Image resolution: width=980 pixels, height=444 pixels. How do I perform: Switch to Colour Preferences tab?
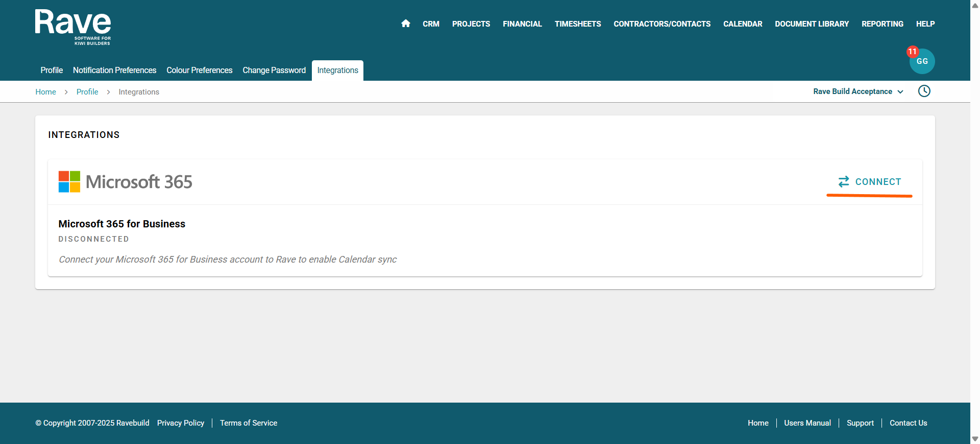pos(200,71)
